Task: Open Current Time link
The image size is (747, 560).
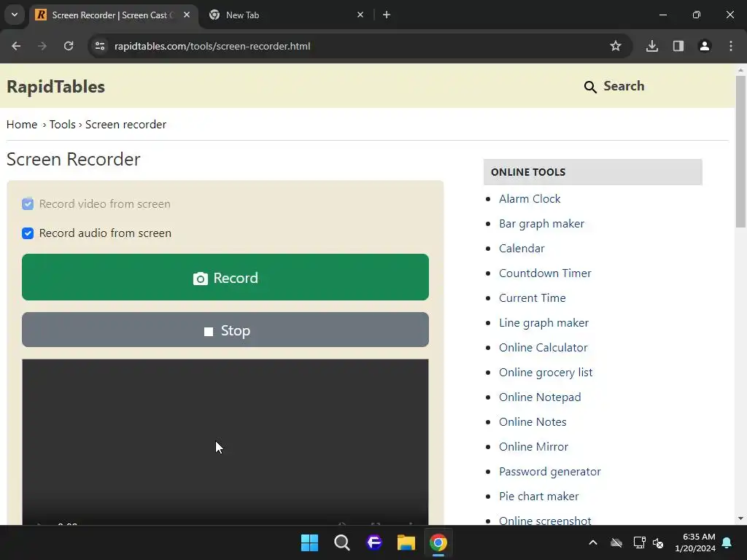Action: [x=532, y=297]
